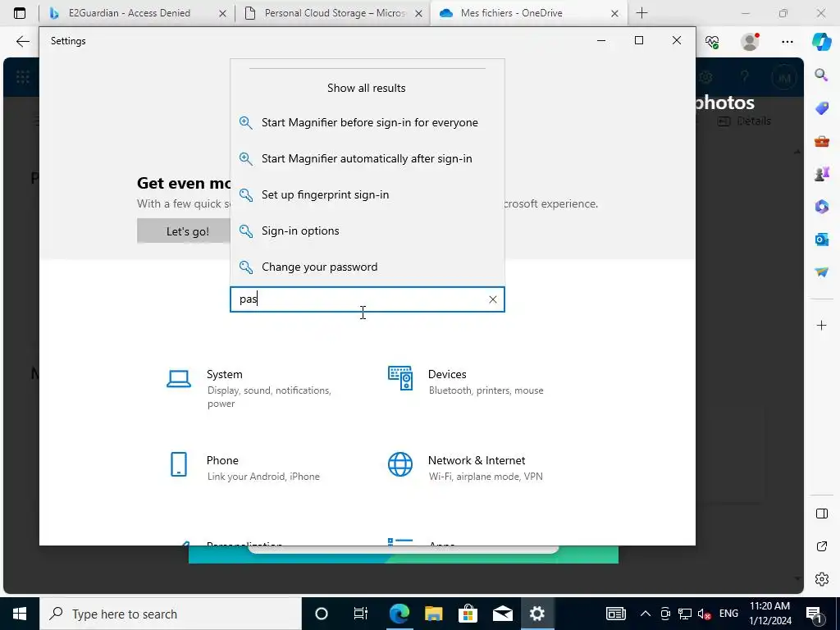Open Outlook icon in Edge sidebar

tap(821, 239)
